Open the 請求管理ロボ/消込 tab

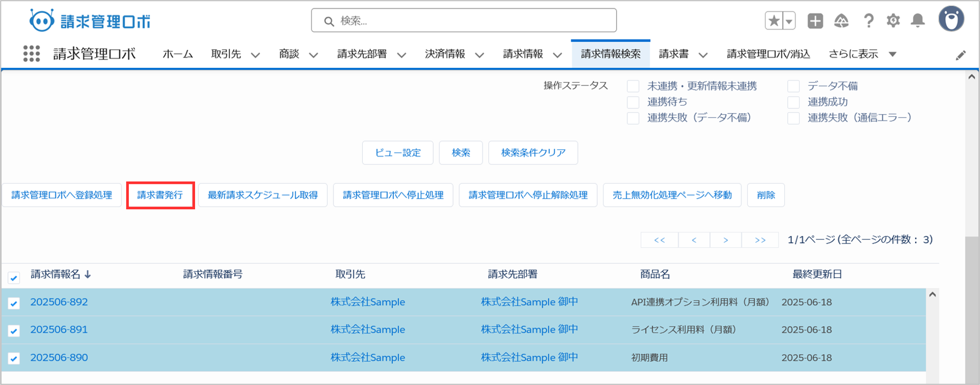pyautogui.click(x=768, y=54)
